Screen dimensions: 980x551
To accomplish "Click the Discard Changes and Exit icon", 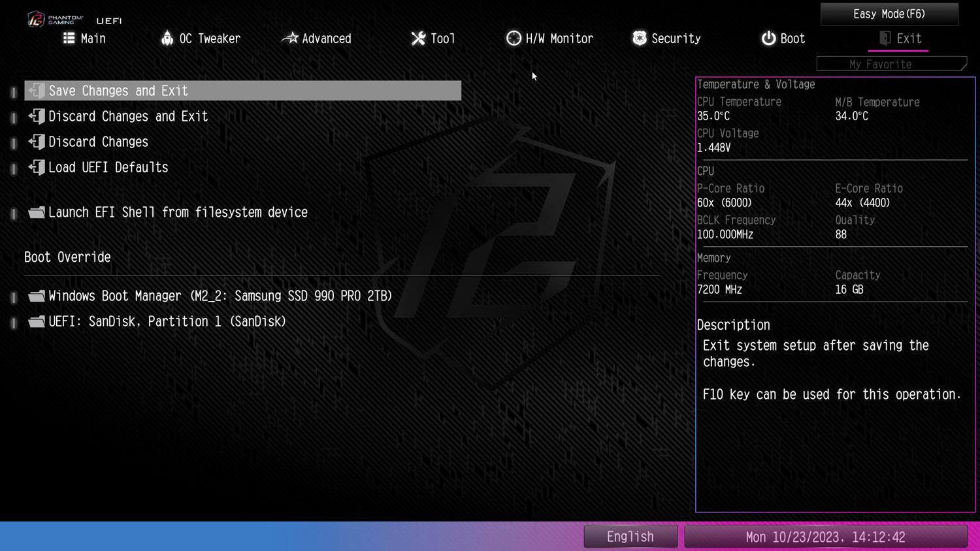I will pyautogui.click(x=37, y=116).
